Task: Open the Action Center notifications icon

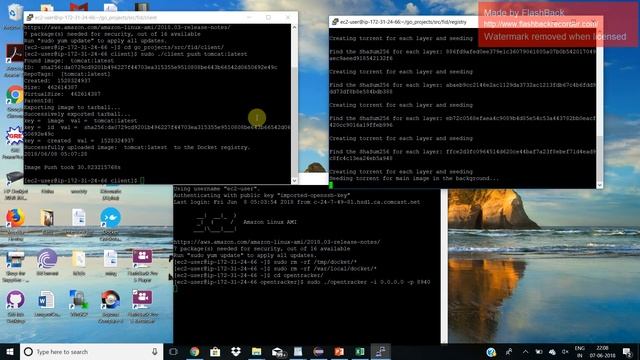Action: 628,351
